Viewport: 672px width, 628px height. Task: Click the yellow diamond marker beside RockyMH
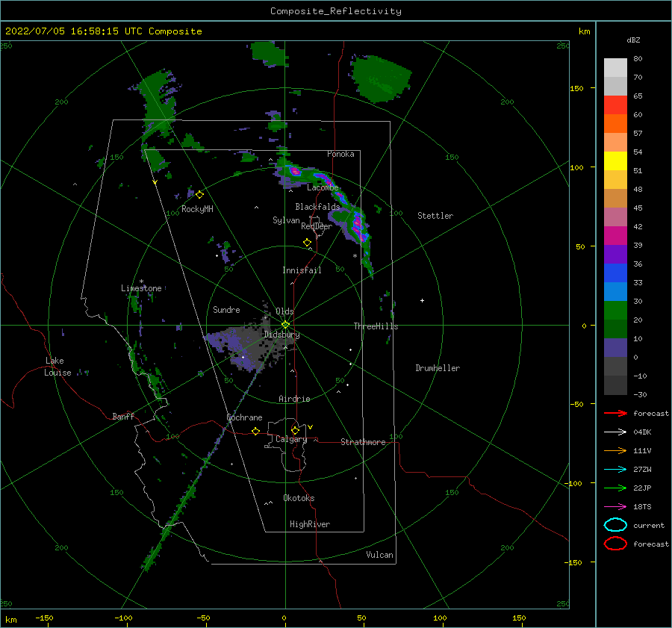[x=199, y=195]
